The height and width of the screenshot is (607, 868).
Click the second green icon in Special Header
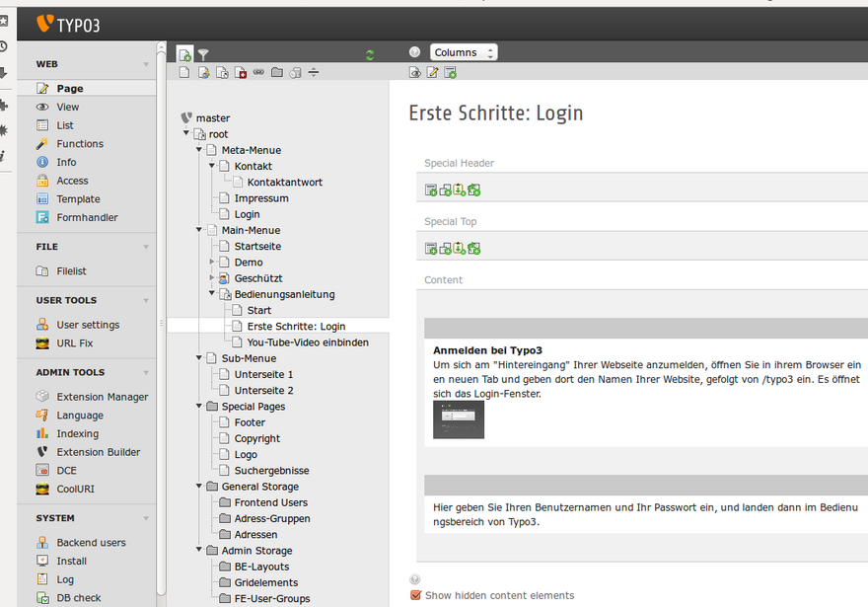tap(445, 190)
